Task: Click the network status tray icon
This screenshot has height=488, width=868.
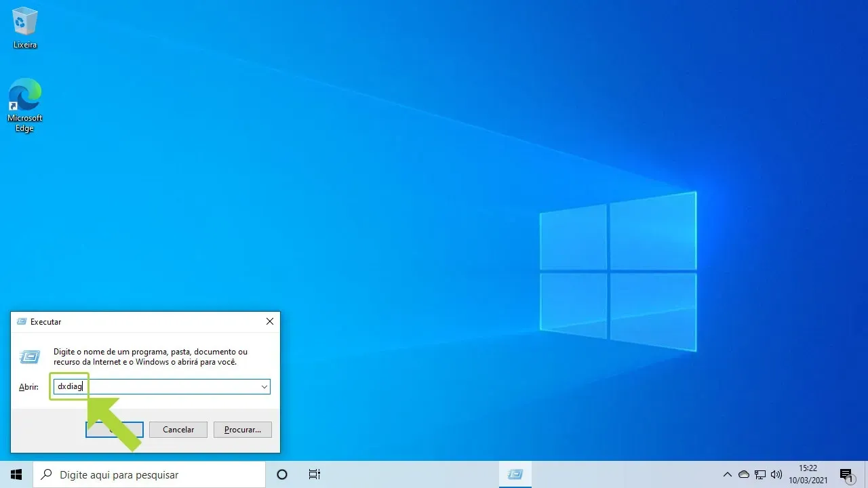Action: [x=760, y=474]
